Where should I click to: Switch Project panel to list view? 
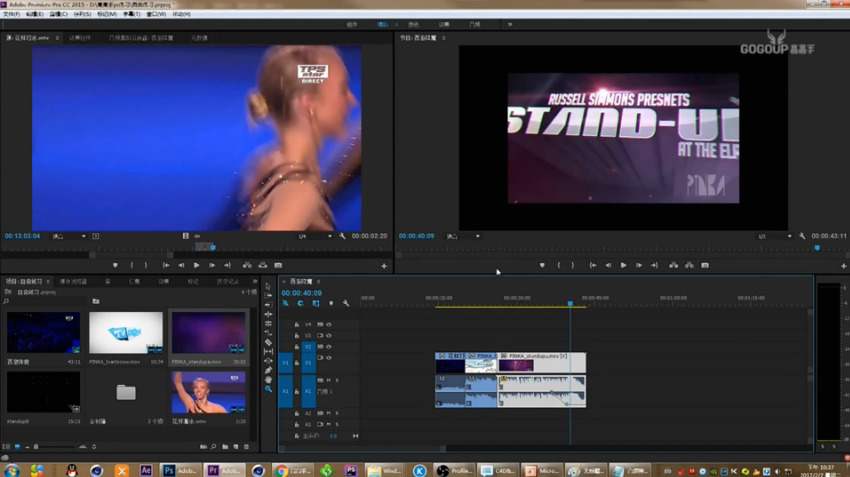[x=7, y=447]
